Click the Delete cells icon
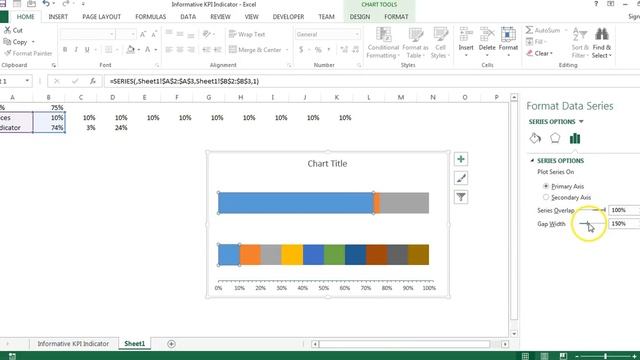Image resolution: width=640 pixels, height=360 pixels. (x=487, y=35)
